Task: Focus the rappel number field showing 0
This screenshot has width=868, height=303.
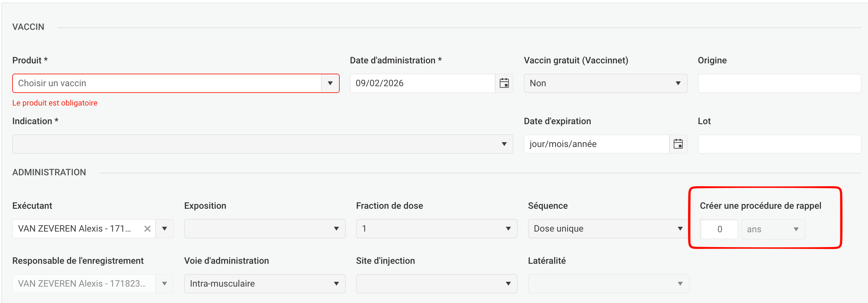Action: tap(719, 229)
